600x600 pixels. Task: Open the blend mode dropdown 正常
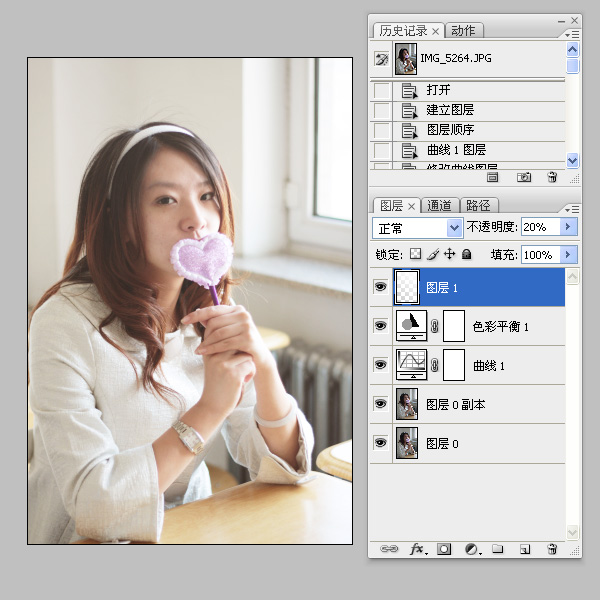[417, 228]
